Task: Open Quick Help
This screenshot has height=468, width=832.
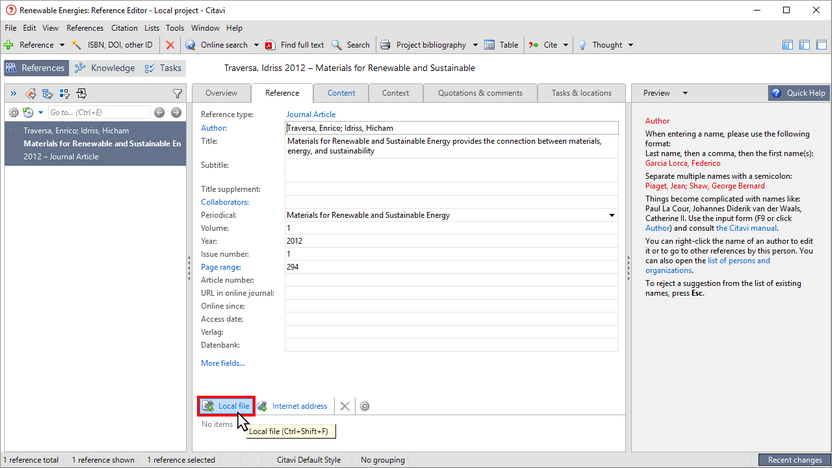Action: (x=799, y=93)
